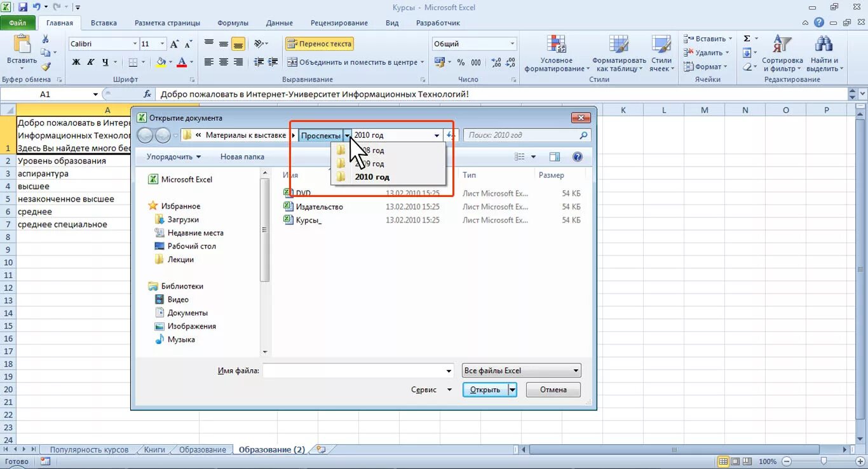This screenshot has width=868, height=469.
Task: Click the Открыть button in dialog
Action: click(x=485, y=390)
